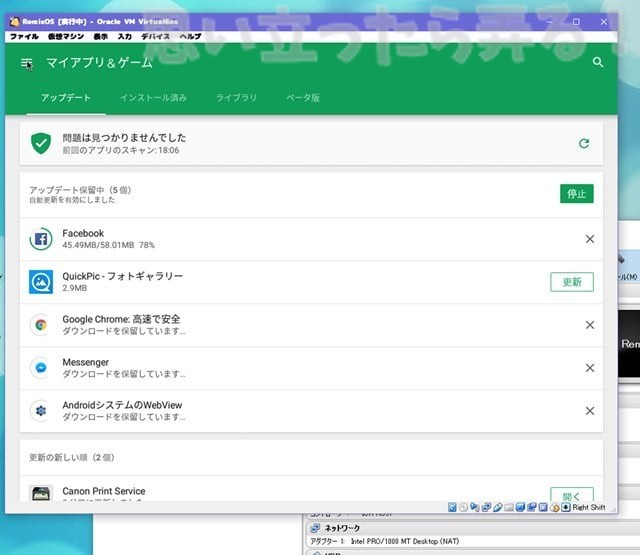Screen dimensions: 640x555
Task: Click VirtualBox recording status icon
Action: pyautogui.click(x=532, y=507)
